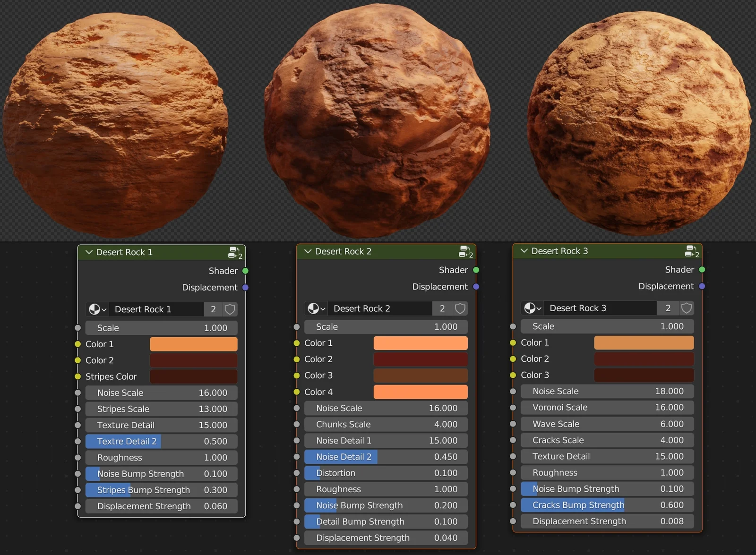This screenshot has width=756, height=555.
Task: Toggle the fake user shield on Desert Rock 1
Action: (x=230, y=309)
